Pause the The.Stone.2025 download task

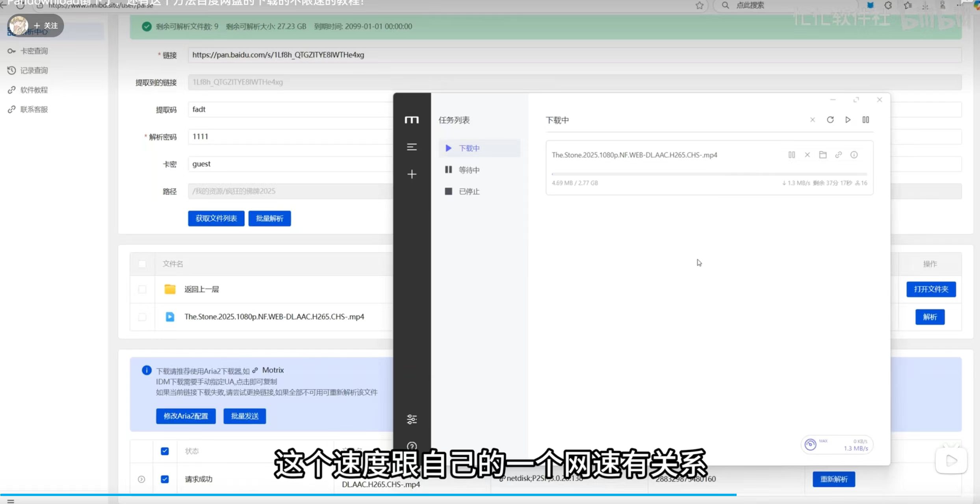792,155
